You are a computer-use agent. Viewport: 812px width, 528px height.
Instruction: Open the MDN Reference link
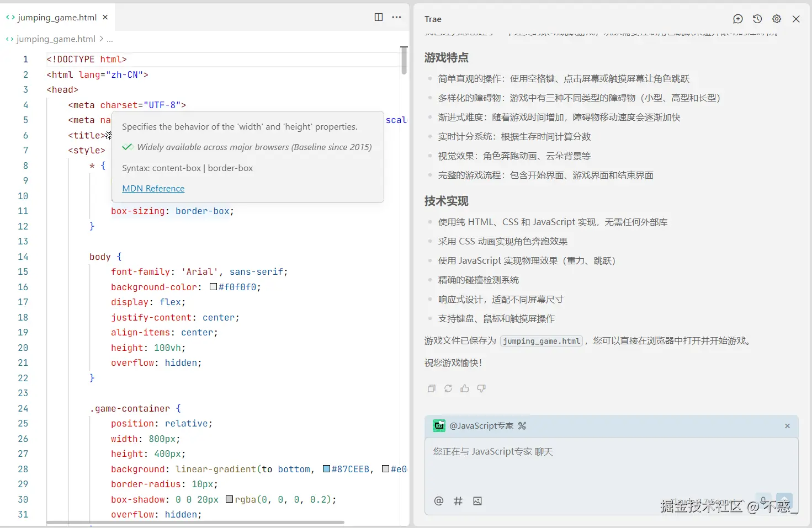tap(153, 188)
